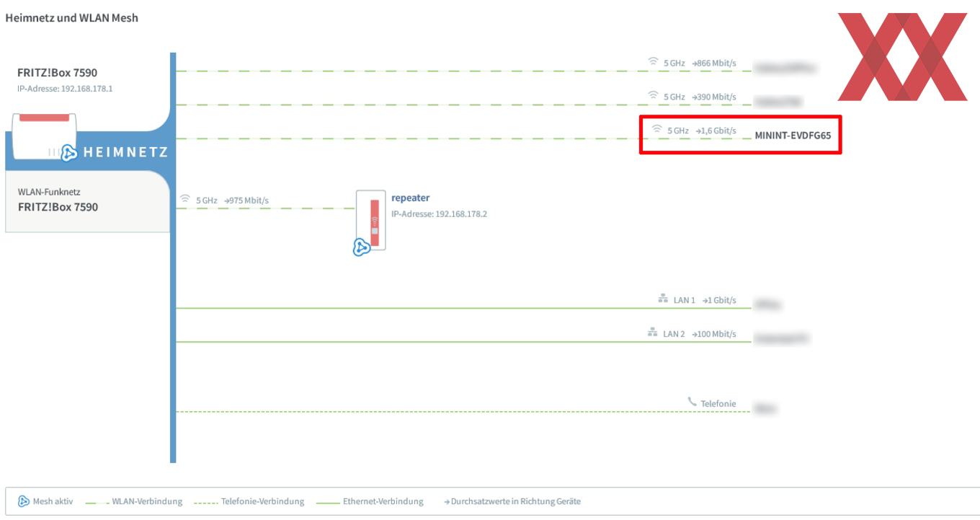
Task: Click Wi-Fi icon next to 866 Mbit/s
Action: [653, 63]
